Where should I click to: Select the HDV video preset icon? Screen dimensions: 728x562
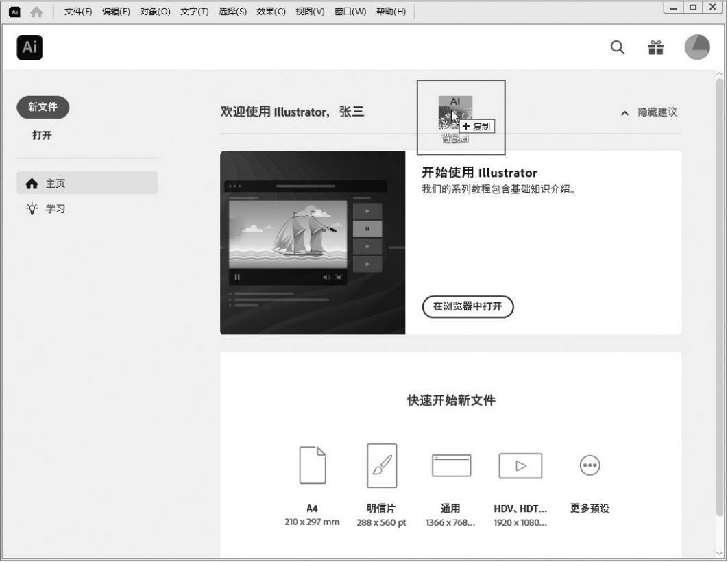point(520,465)
